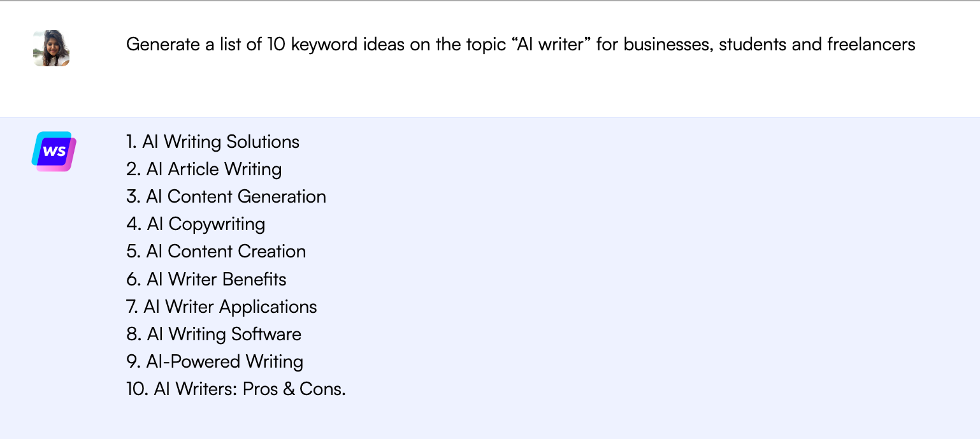Select the "AI Writing Solutions" list item
This screenshot has height=439, width=980.
(213, 141)
